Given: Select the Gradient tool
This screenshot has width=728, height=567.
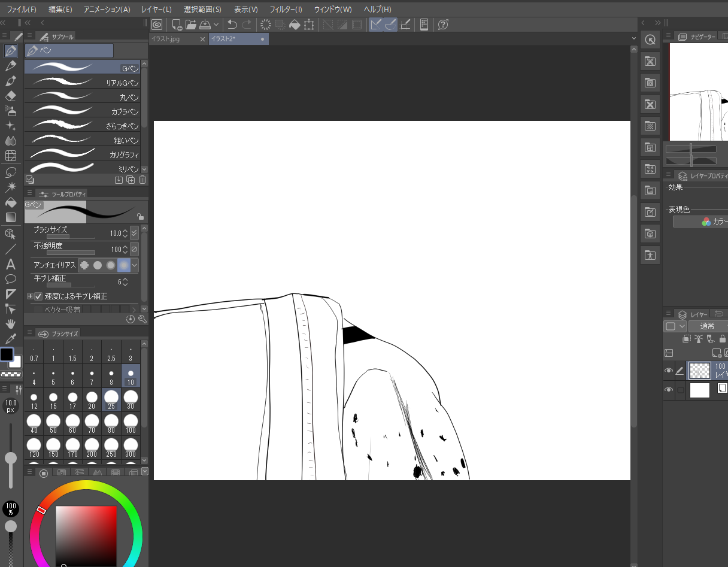Looking at the screenshot, I should click(11, 217).
